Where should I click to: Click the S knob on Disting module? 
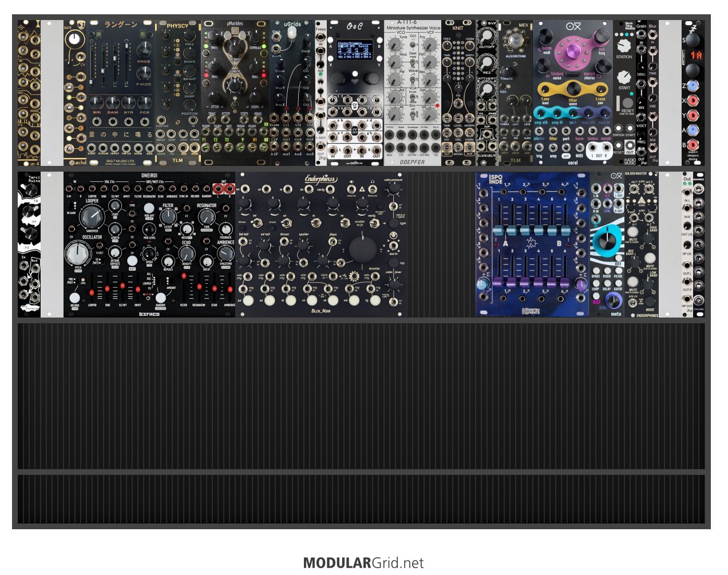click(x=692, y=41)
